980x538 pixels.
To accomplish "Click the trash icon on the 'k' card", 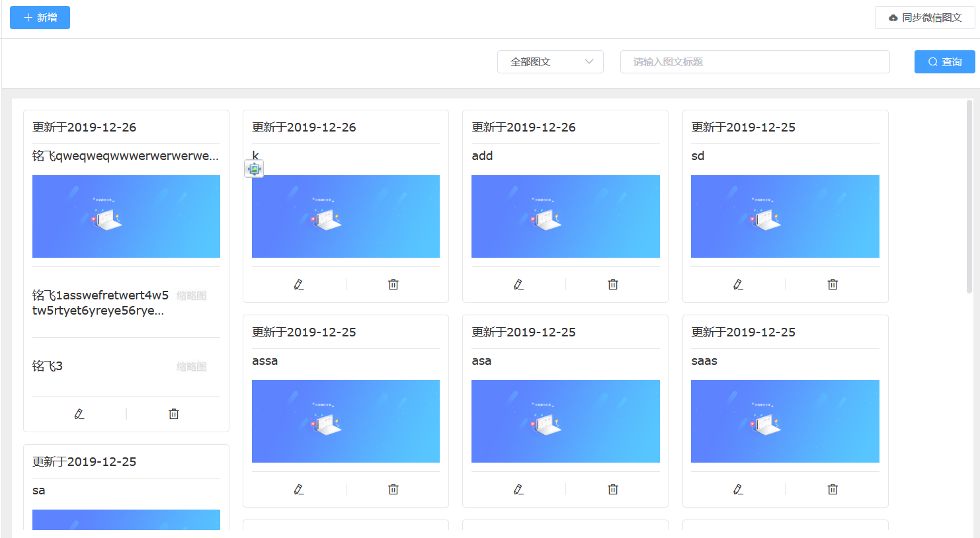I will [x=393, y=284].
